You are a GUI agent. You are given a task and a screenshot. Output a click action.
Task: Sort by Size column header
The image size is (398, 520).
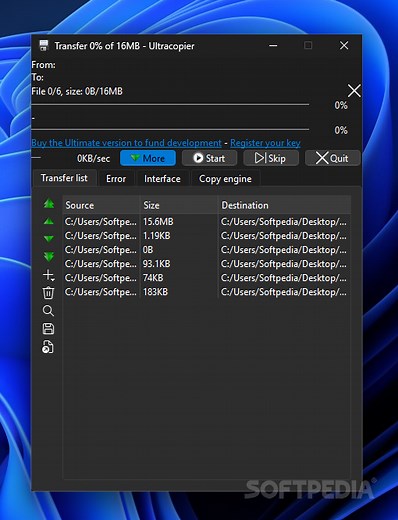tap(179, 205)
